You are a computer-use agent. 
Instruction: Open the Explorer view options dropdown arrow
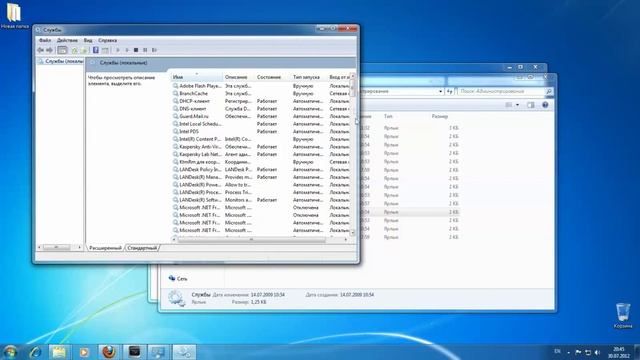(518, 105)
